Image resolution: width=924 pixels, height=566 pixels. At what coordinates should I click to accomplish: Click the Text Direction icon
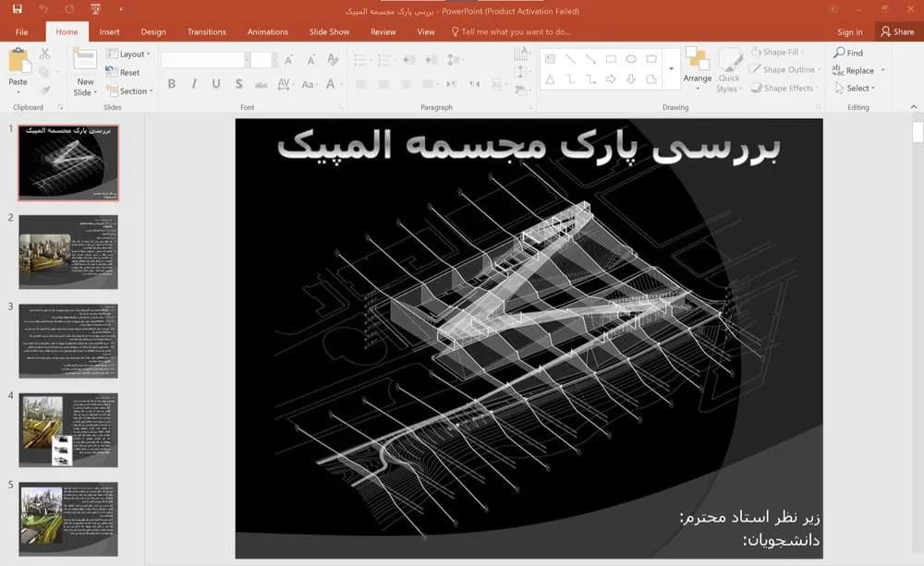pyautogui.click(x=521, y=54)
